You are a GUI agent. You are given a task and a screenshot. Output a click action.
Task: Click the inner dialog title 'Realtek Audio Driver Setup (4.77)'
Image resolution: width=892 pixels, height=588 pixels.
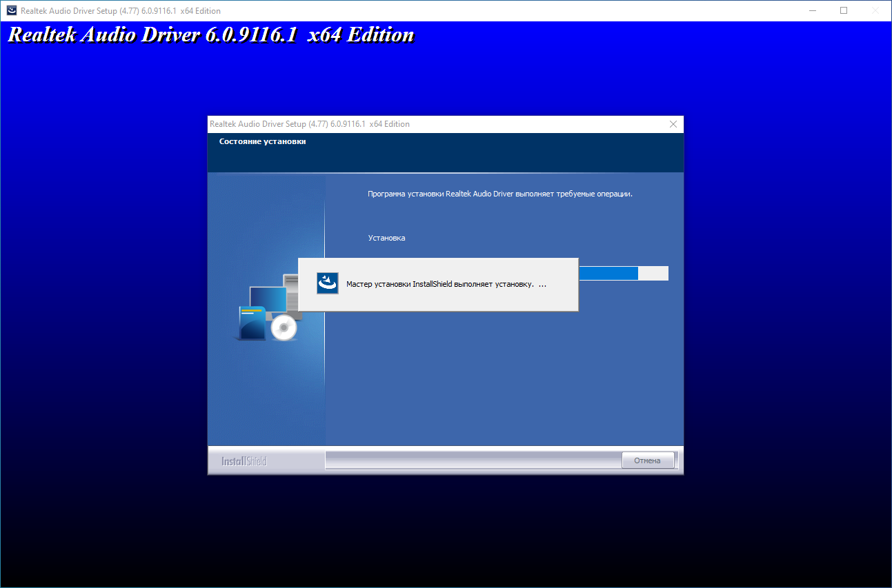pyautogui.click(x=310, y=124)
